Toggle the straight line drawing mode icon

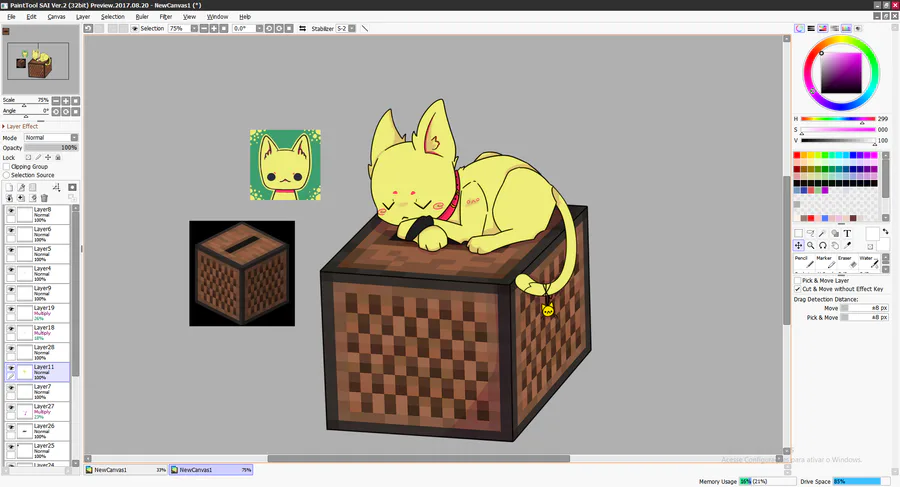(364, 28)
